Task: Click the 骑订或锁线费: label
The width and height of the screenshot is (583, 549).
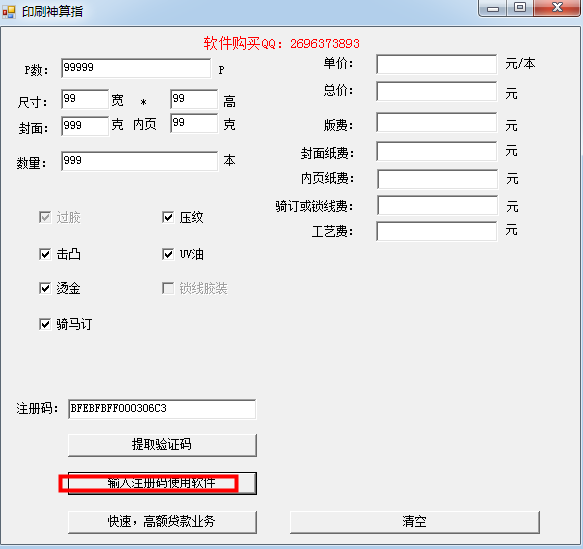Action: (314, 206)
